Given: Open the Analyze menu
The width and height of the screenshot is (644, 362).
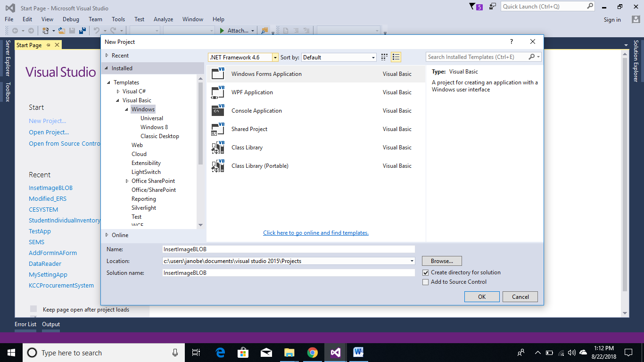Looking at the screenshot, I should [x=163, y=19].
